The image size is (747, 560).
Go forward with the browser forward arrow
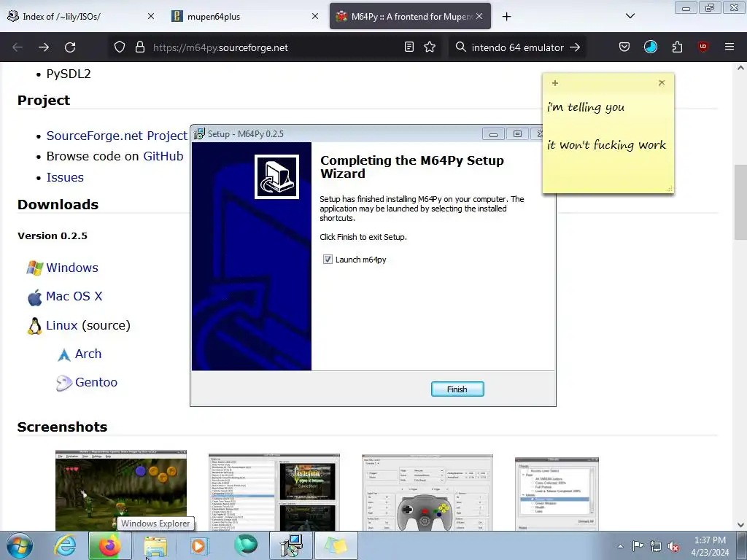coord(44,47)
